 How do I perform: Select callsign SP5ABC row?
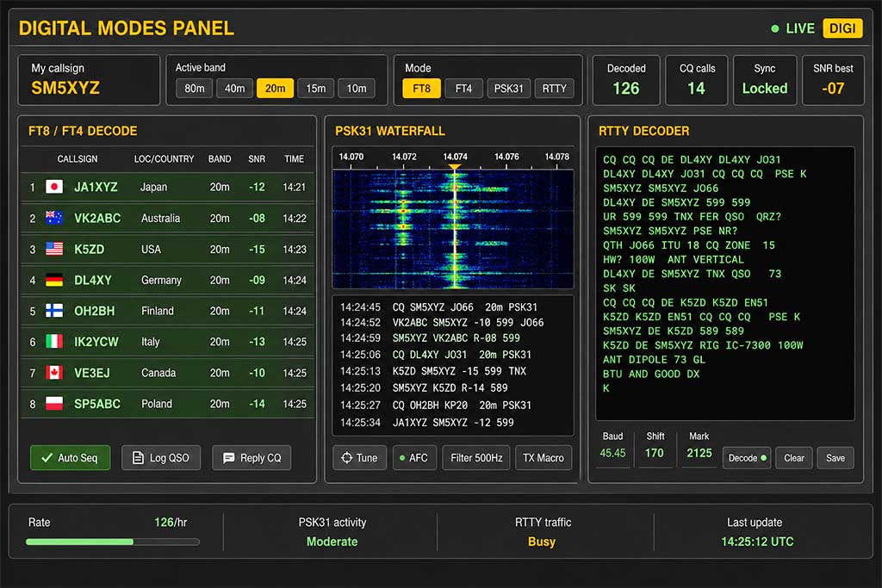(x=168, y=404)
